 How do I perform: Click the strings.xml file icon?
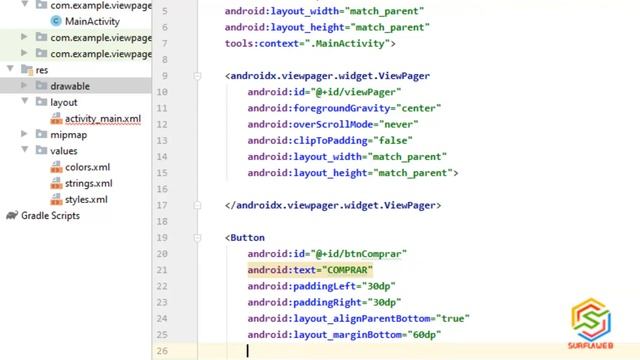[56, 183]
